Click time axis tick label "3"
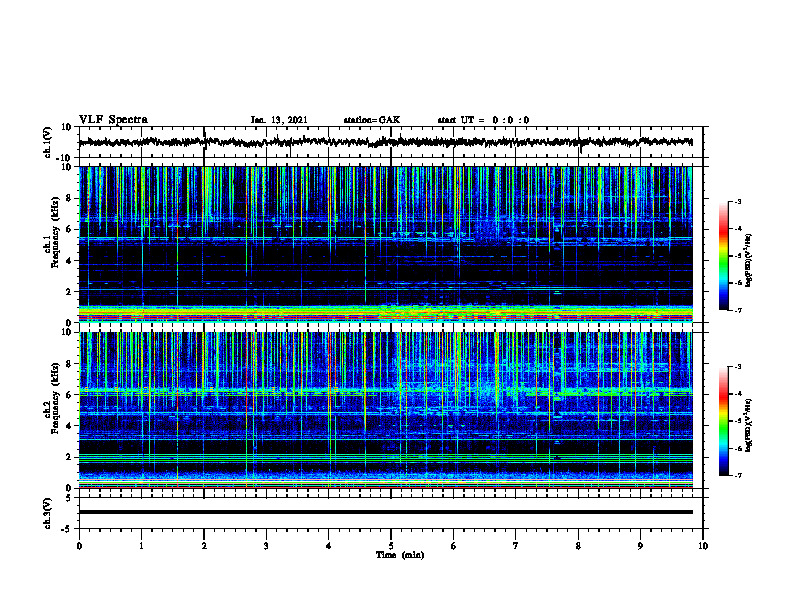792x612 pixels. 266,546
